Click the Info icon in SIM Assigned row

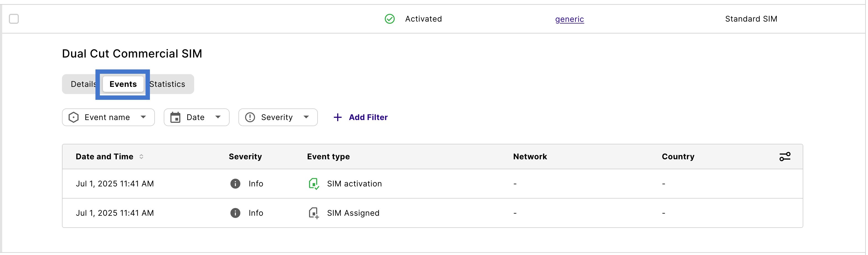(x=235, y=213)
